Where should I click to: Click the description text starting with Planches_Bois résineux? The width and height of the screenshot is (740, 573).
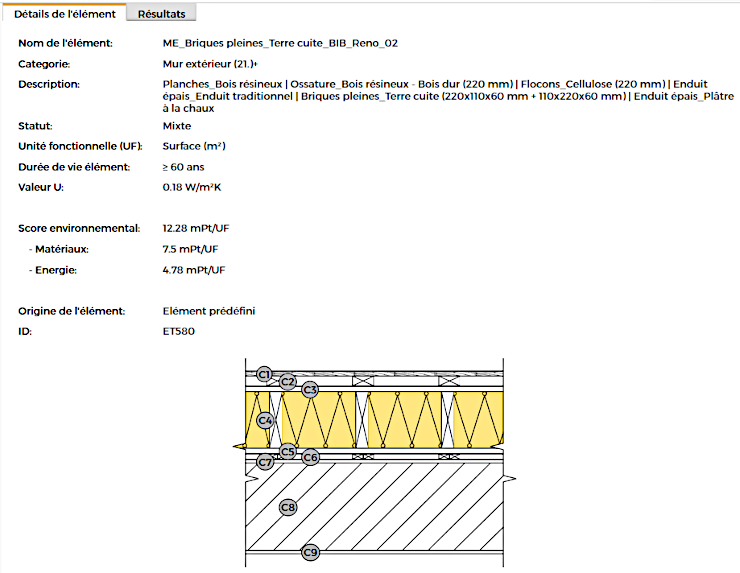(x=448, y=96)
